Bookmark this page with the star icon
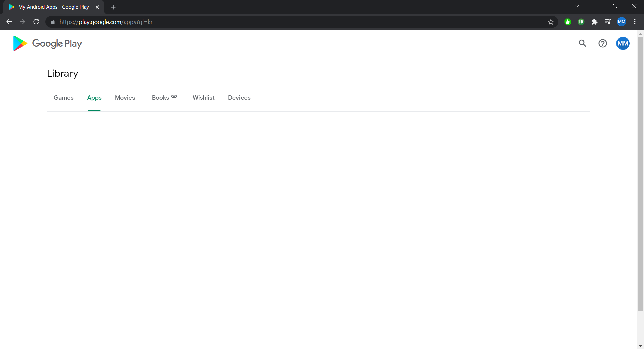The image size is (644, 349). tap(551, 22)
